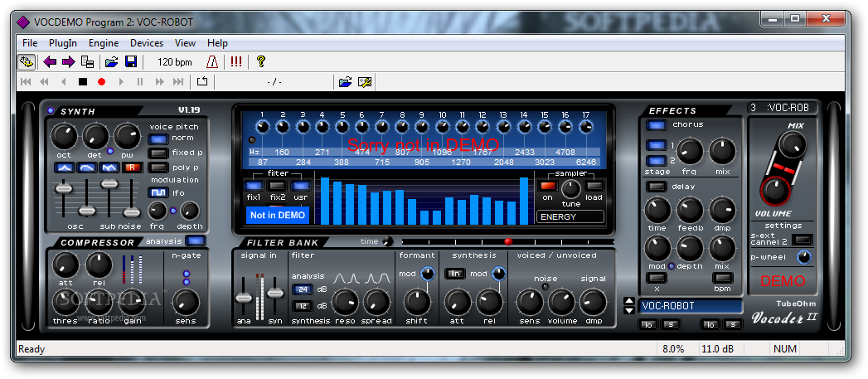The image size is (868, 379).
Task: Click the blue Not in DEMO button
Action: pos(278,215)
